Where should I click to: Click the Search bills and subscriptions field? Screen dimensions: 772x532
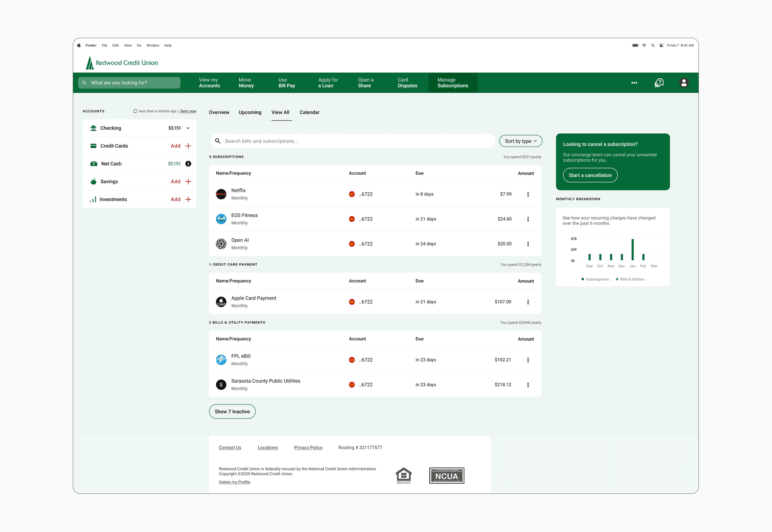353,141
